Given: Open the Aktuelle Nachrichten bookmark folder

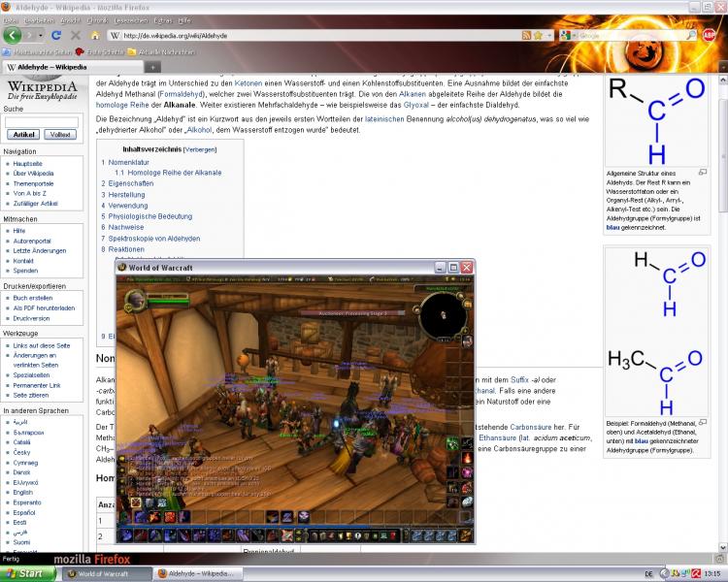Looking at the screenshot, I should click(x=161, y=52).
